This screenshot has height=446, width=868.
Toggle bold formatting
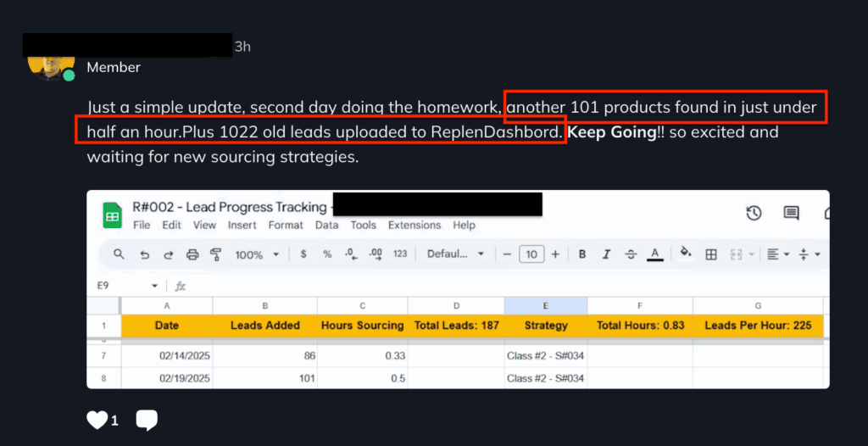click(582, 254)
